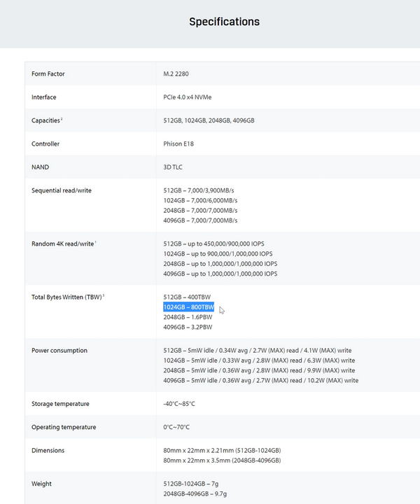Click the 512GB – 400TBW line
This screenshot has width=420, height=504.
pyautogui.click(x=187, y=297)
